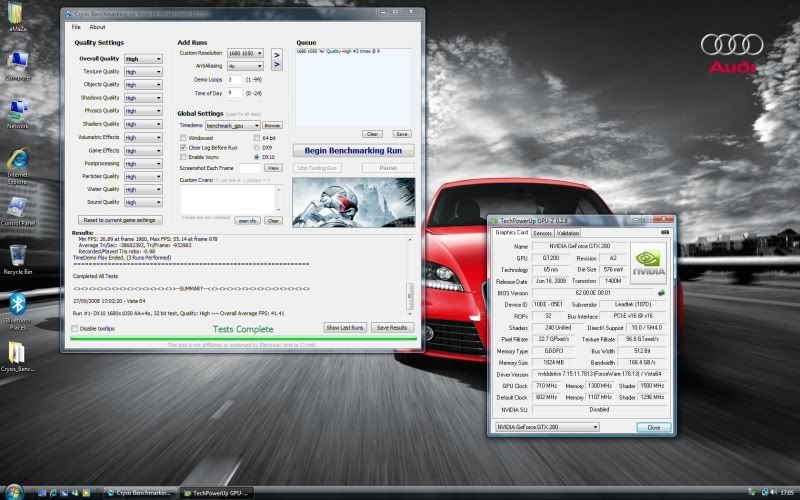Switch to the Sensors tab
The image size is (800, 500).
(542, 233)
